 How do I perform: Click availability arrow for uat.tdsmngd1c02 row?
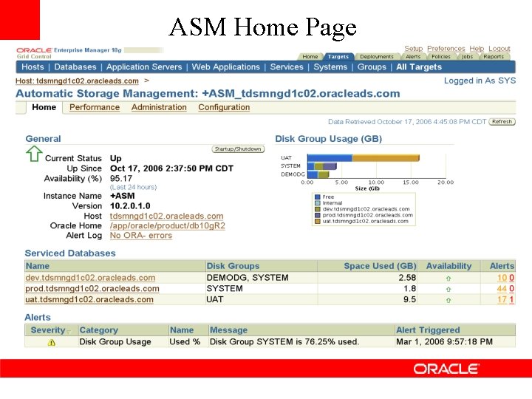pos(449,300)
